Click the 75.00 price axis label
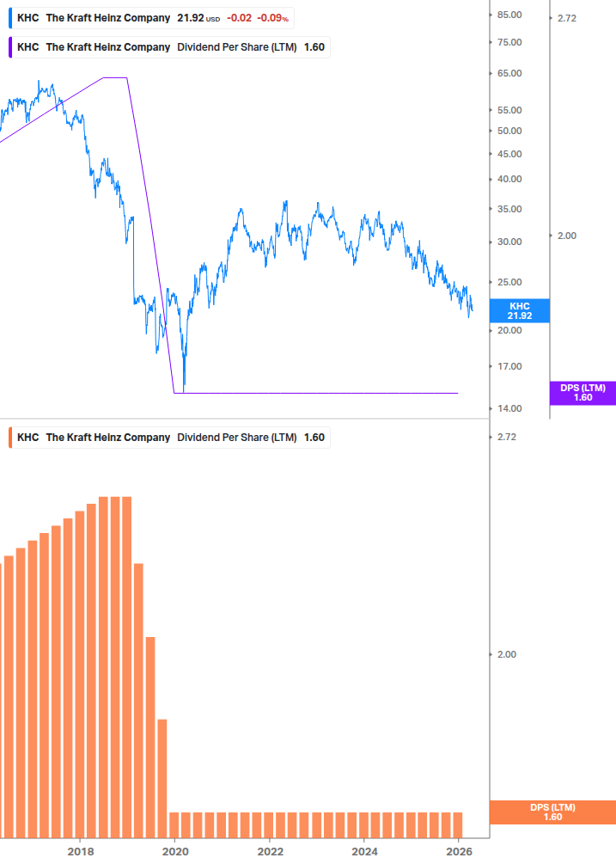 click(509, 42)
